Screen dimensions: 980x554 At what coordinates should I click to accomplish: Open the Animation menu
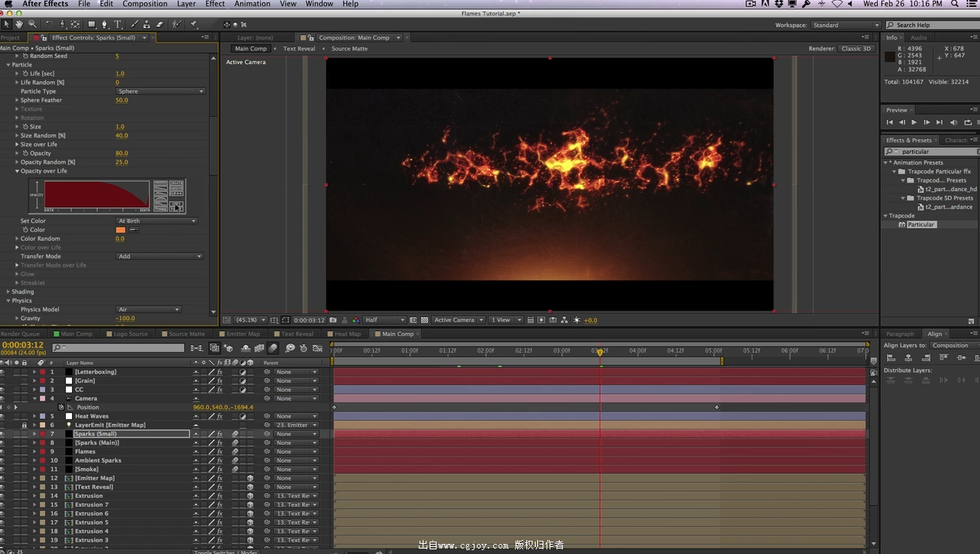pyautogui.click(x=252, y=4)
